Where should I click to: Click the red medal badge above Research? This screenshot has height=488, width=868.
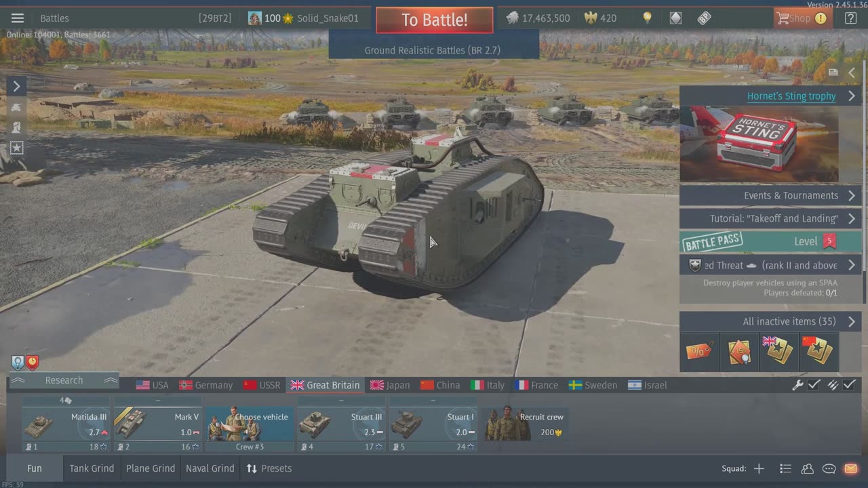[32, 363]
